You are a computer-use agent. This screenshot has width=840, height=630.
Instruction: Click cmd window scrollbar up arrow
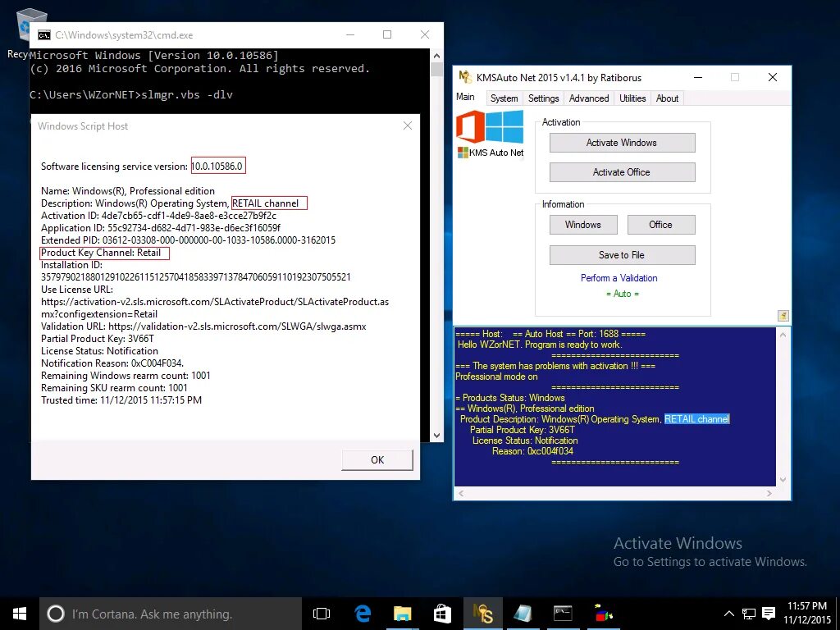click(436, 56)
